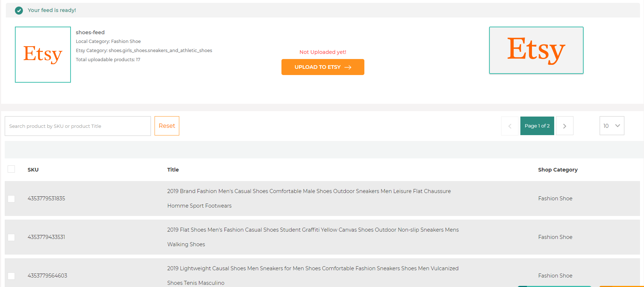Click the shoes-feed name text
The height and width of the screenshot is (287, 644).
[x=90, y=32]
